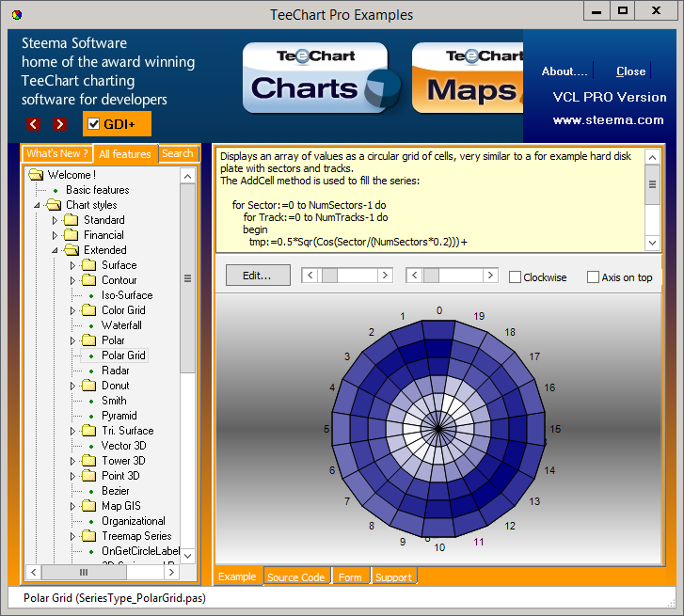This screenshot has height=616, width=684.
Task: Click the Standard folder icon
Action: pyautogui.click(x=72, y=220)
